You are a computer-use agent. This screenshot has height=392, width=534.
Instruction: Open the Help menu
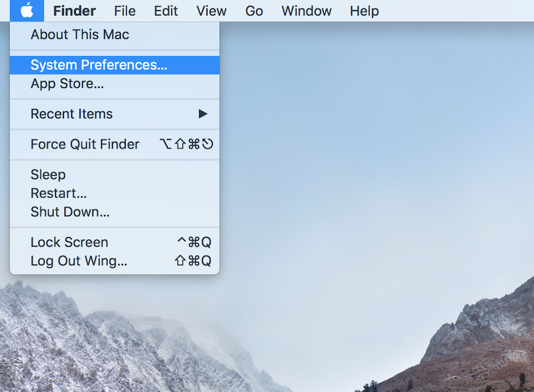(x=364, y=11)
